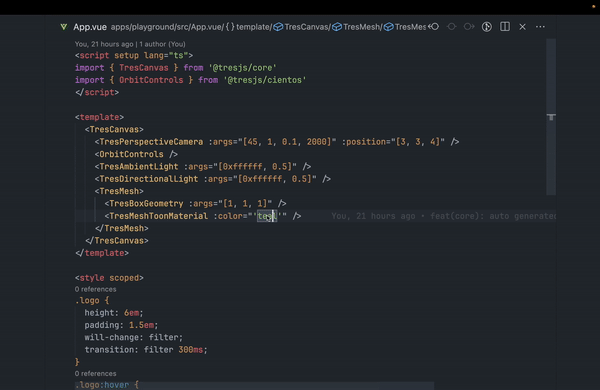600x390 pixels.
Task: Click the 'will-change: filter;' declaration
Action: tap(134, 338)
